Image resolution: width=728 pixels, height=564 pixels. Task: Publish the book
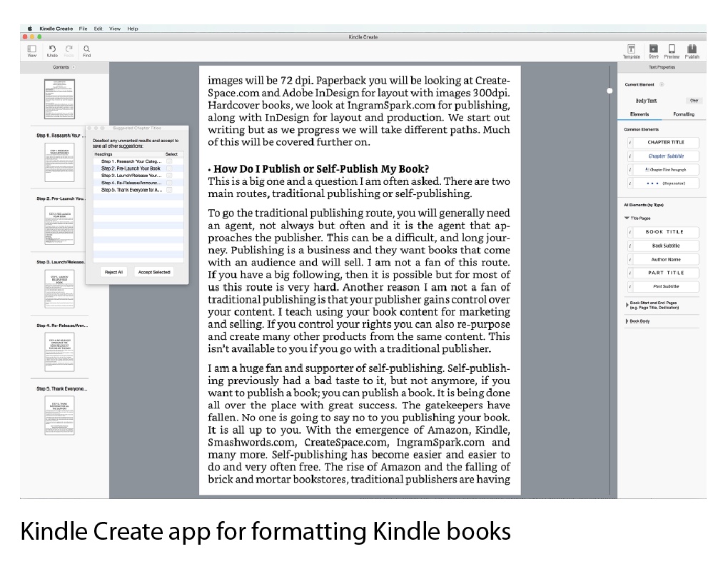[691, 50]
